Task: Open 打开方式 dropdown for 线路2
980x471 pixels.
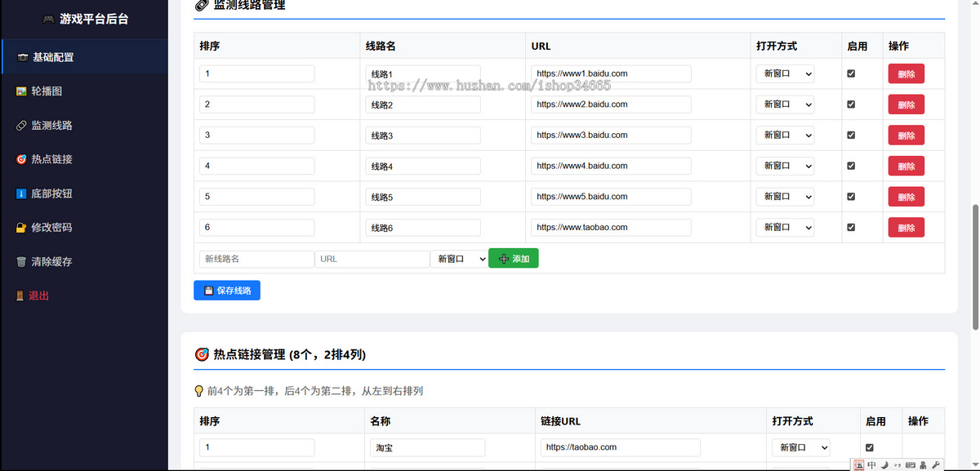Action: [785, 104]
